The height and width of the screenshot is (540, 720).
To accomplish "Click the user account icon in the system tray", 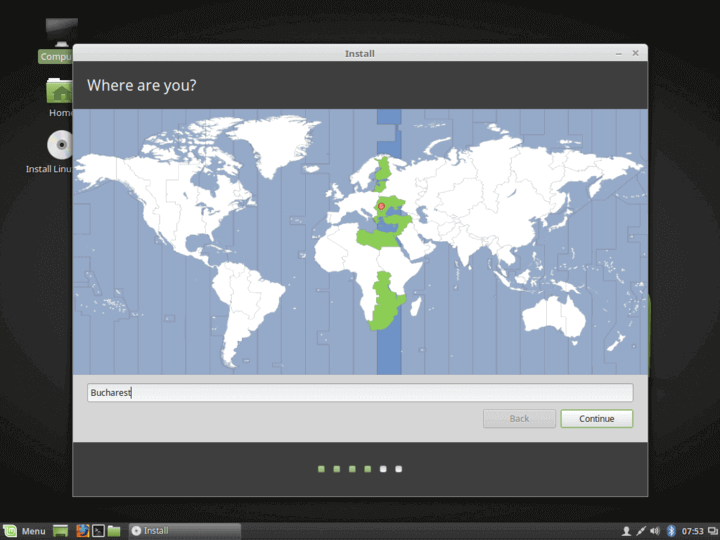I will point(625,531).
